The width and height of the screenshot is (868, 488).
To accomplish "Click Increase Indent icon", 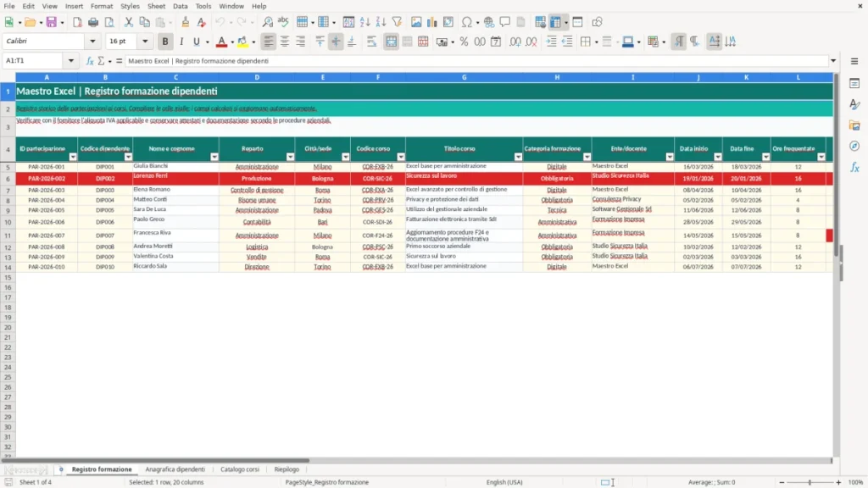I will [x=551, y=42].
